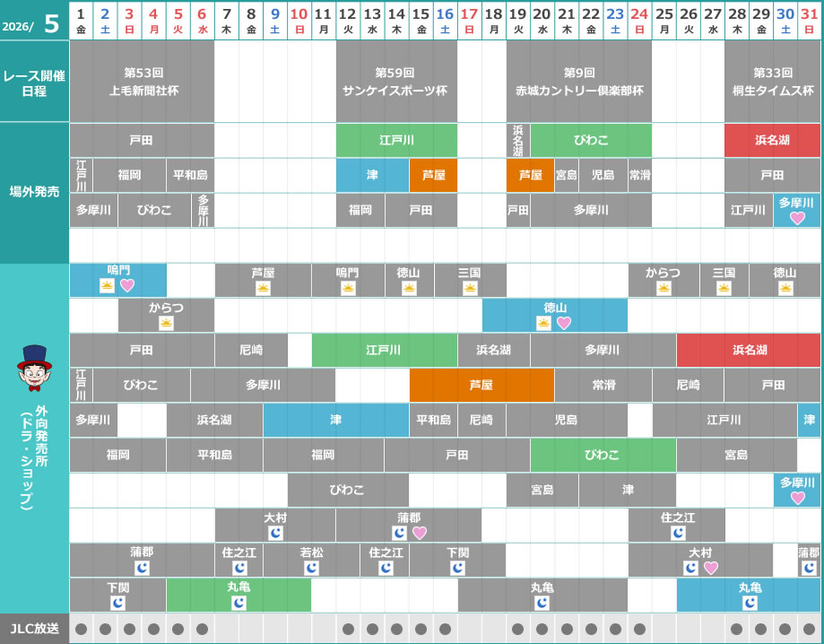The width and height of the screenshot is (824, 644).
Task: Open the 第59回 サンケイスポーツ杯 race entry
Action: (x=395, y=82)
